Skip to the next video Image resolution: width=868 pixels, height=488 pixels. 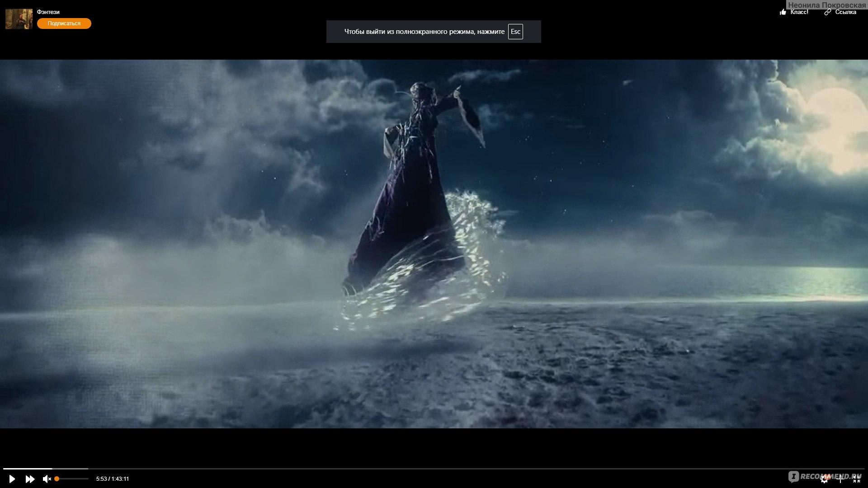(30, 479)
